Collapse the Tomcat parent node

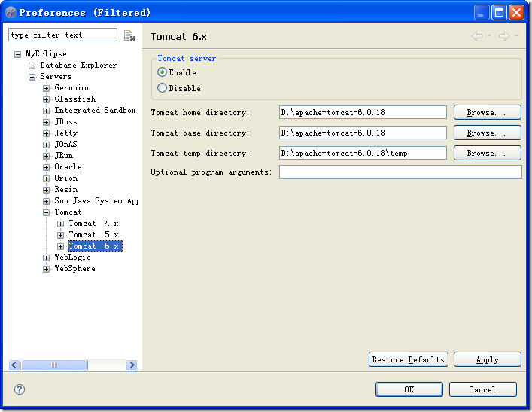click(x=46, y=212)
